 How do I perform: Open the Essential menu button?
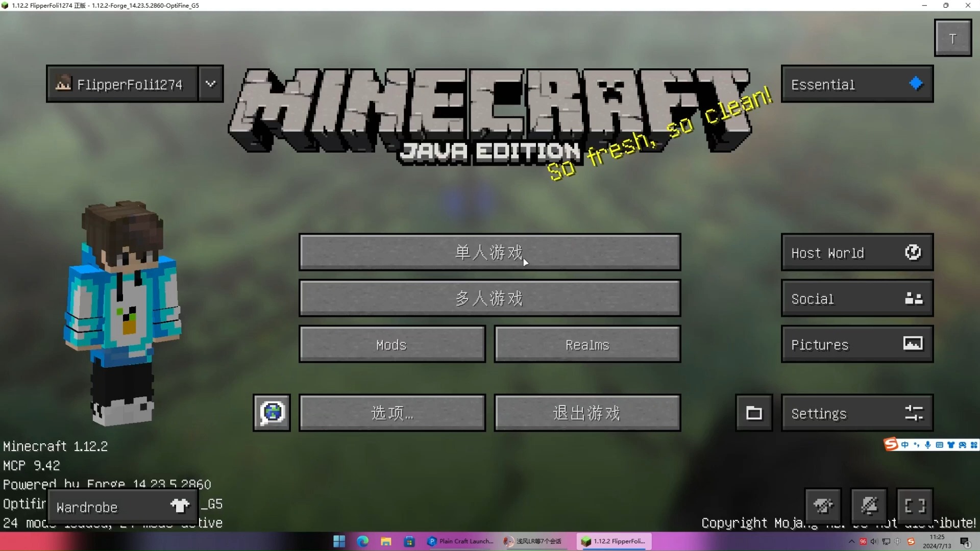pos(857,84)
